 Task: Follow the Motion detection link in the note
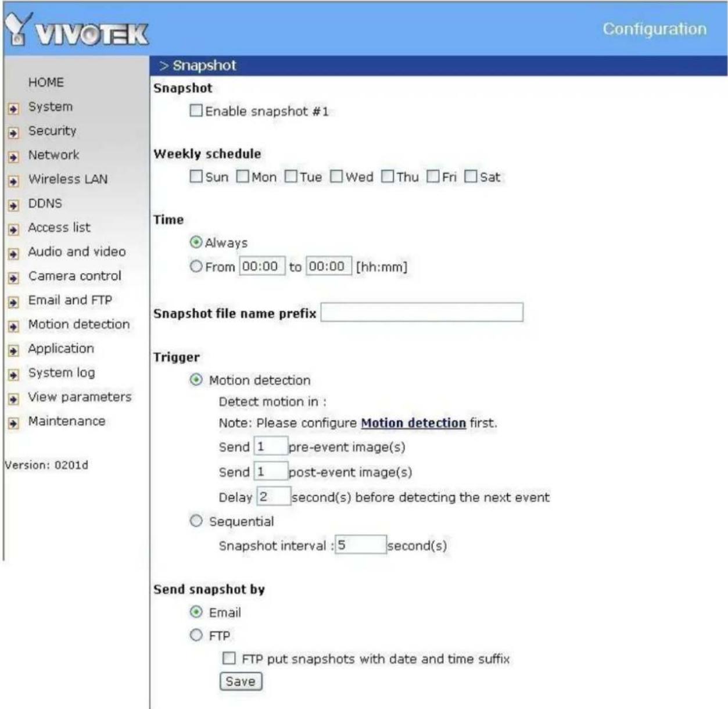click(413, 422)
